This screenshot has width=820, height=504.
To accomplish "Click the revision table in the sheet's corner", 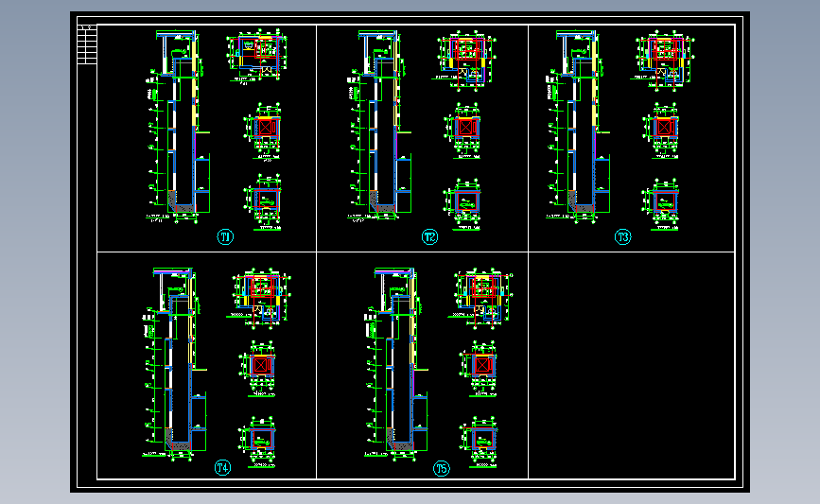I will click(87, 44).
